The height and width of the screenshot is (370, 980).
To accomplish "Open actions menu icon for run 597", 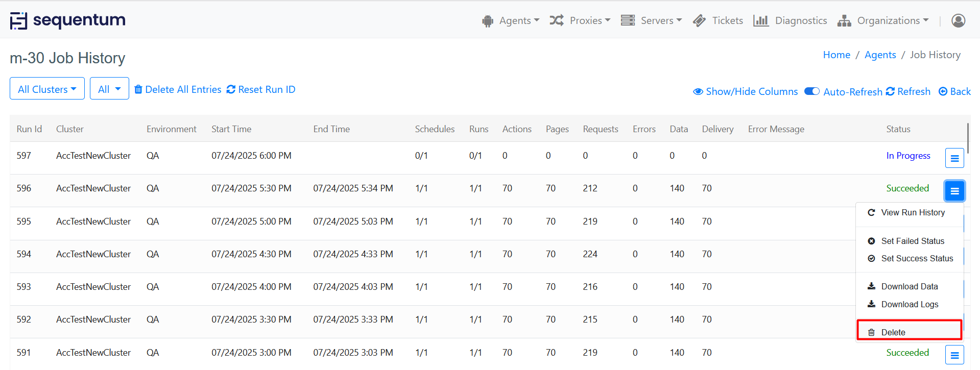I will (x=954, y=158).
